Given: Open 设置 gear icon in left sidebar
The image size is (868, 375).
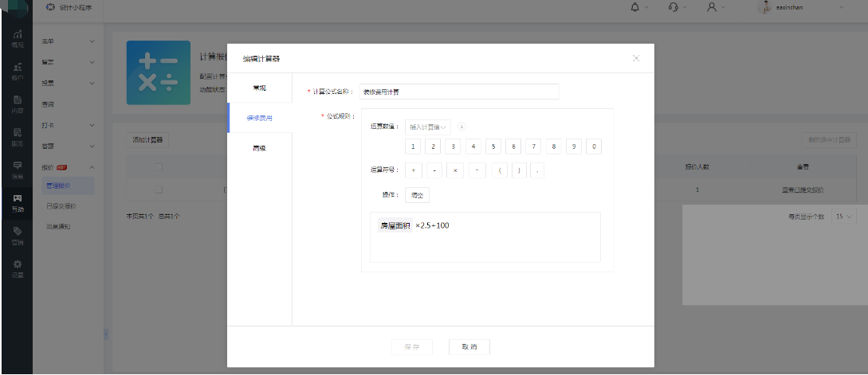Looking at the screenshot, I should tap(17, 267).
